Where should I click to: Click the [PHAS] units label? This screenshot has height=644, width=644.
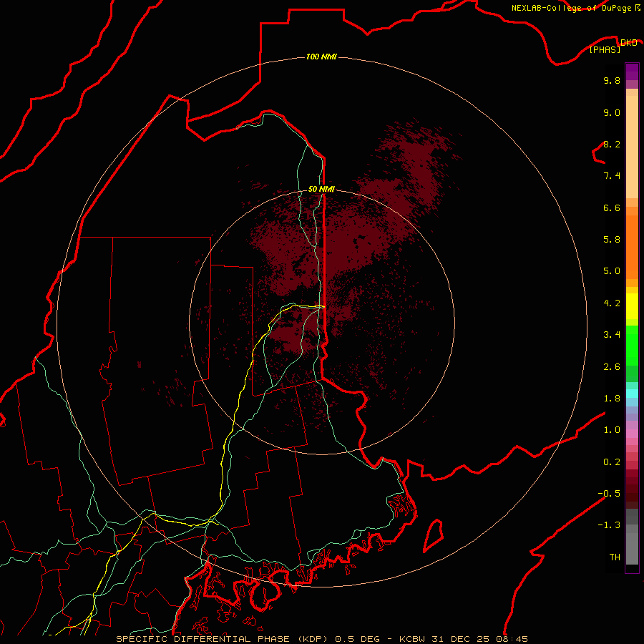(605, 49)
